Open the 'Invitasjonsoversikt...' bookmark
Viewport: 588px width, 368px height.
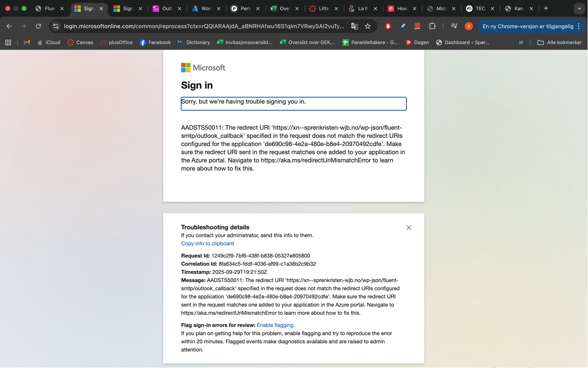click(x=244, y=42)
